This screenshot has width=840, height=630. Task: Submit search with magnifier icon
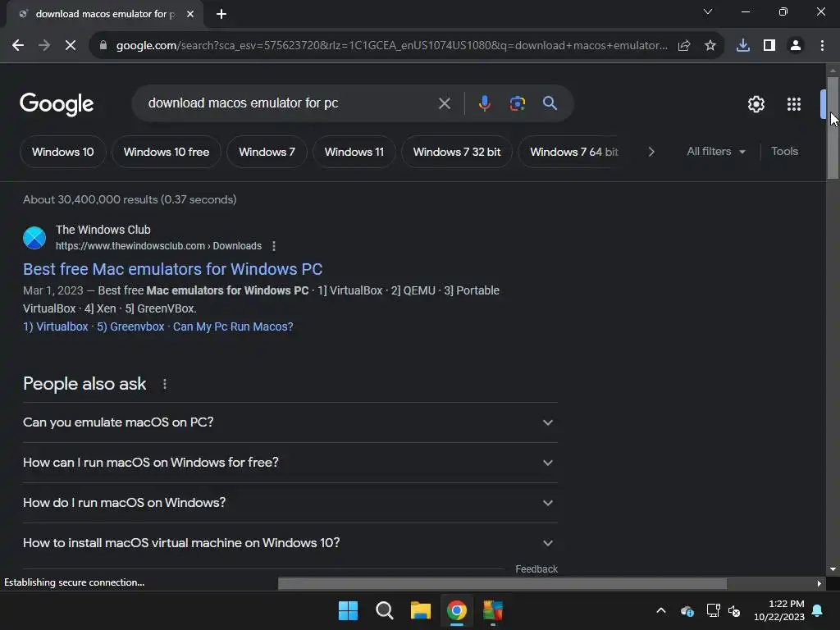click(550, 103)
